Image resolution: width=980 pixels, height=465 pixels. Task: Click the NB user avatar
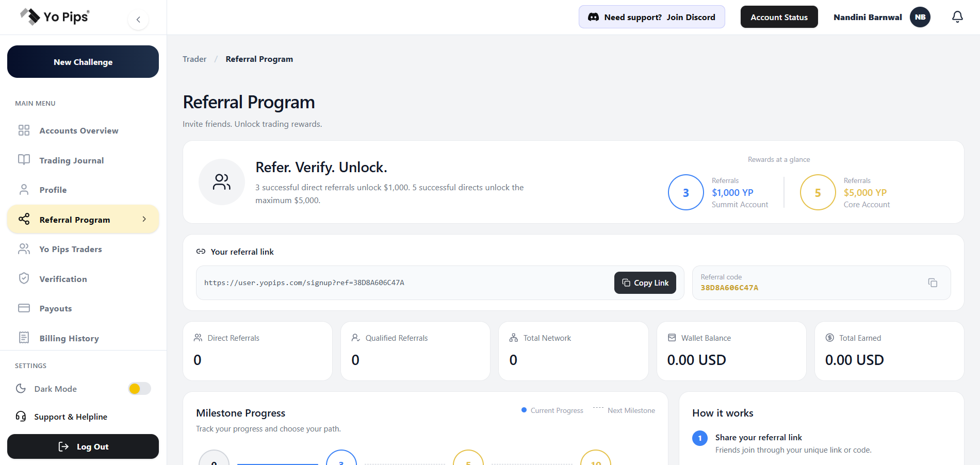coord(920,17)
